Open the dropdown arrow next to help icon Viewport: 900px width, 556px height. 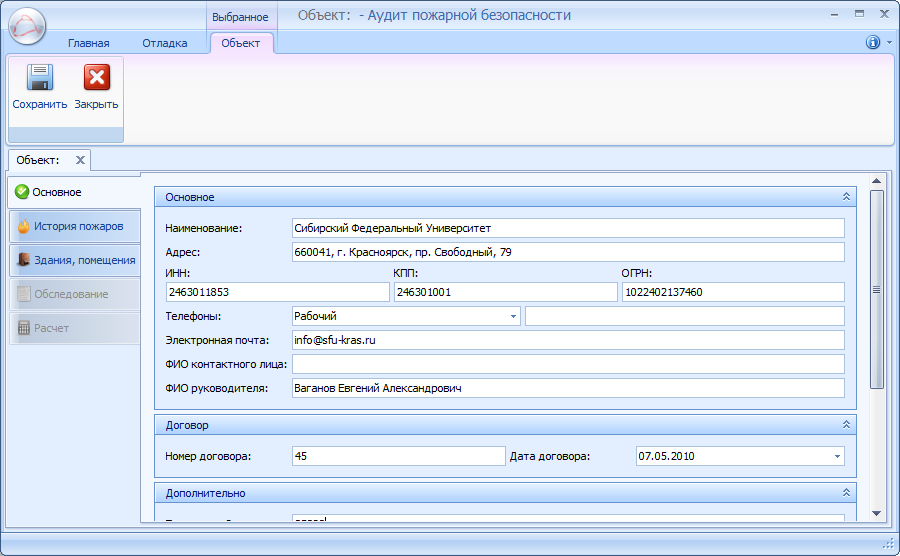(889, 42)
